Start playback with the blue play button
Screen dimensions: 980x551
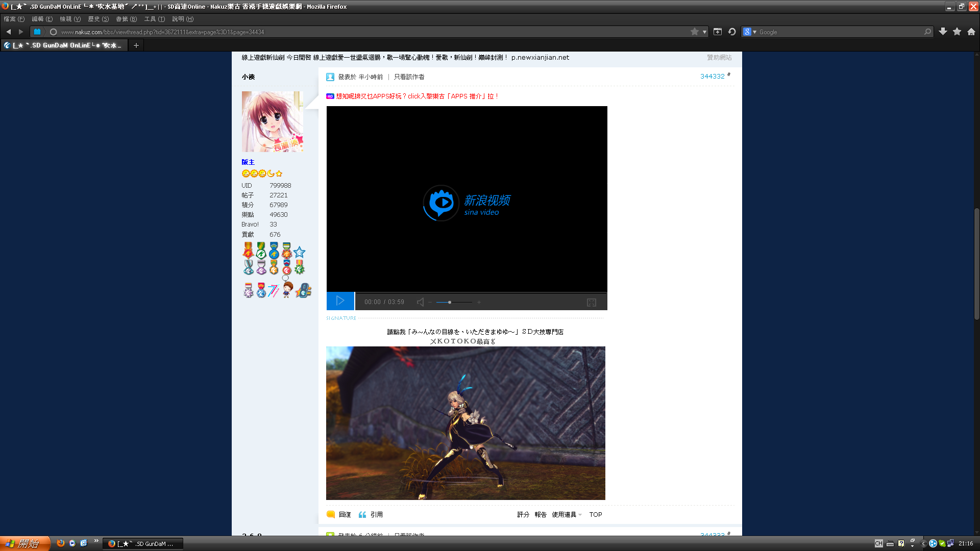[340, 301]
